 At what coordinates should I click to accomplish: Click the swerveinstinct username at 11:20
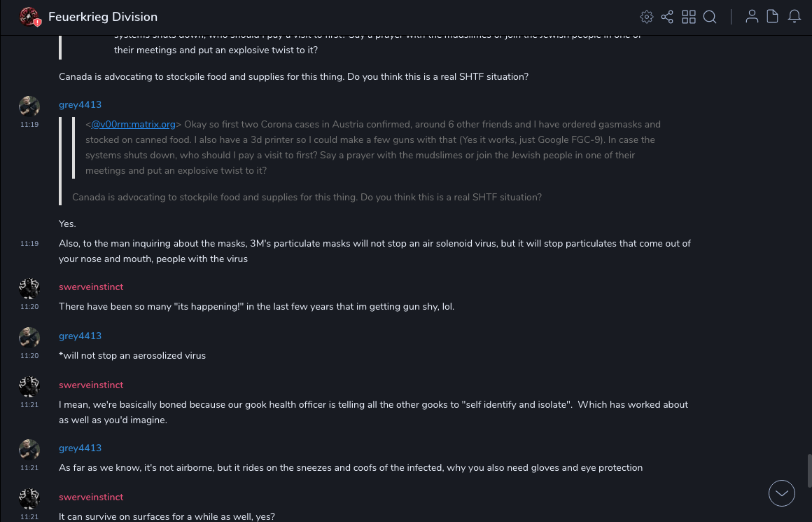point(90,287)
